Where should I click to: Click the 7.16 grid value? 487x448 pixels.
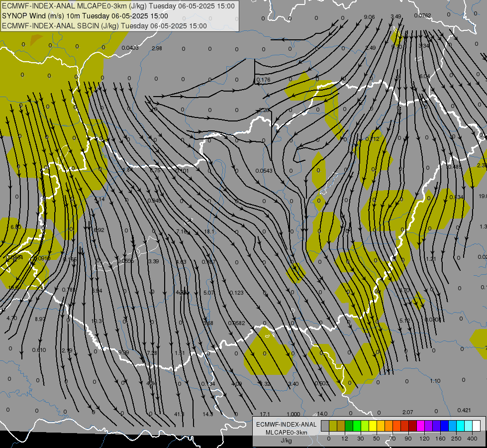(x=182, y=231)
